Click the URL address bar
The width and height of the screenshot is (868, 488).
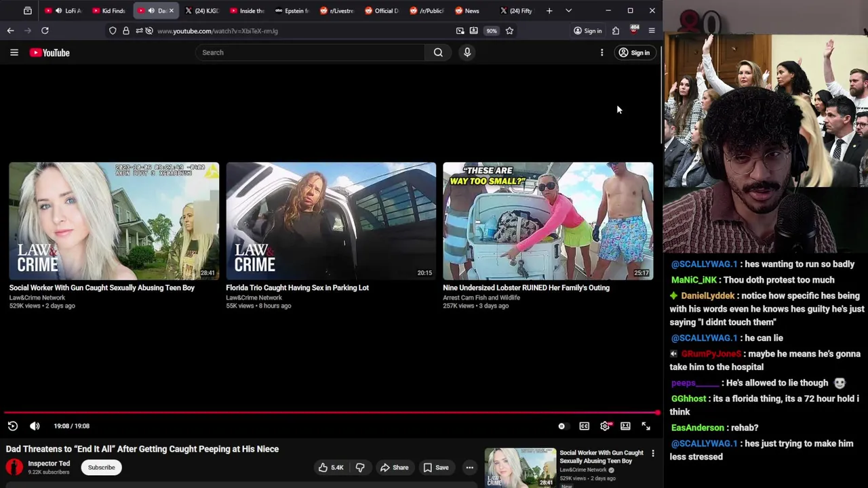click(298, 30)
